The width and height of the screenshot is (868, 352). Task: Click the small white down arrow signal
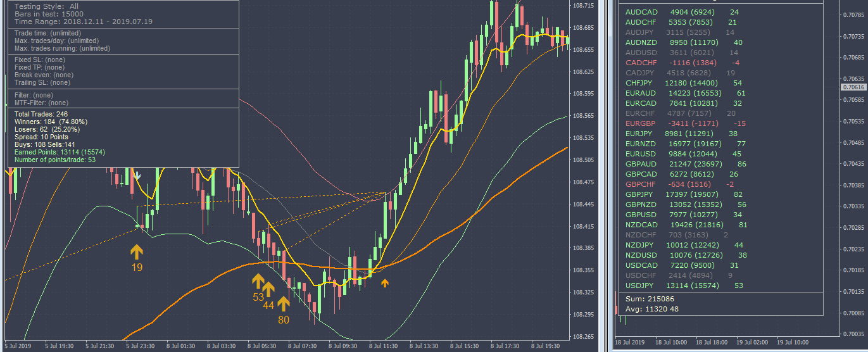coord(137,173)
